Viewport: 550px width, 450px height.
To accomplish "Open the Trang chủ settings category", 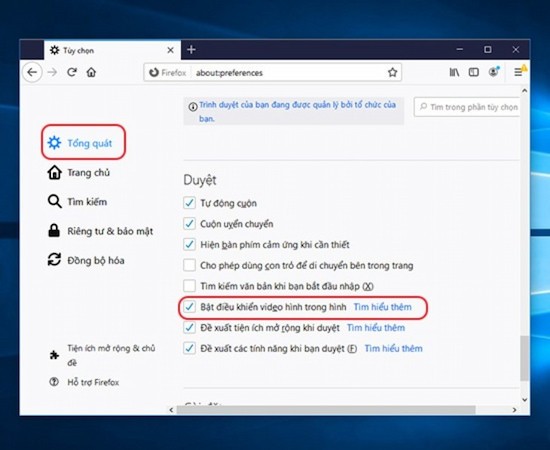I will pyautogui.click(x=79, y=173).
